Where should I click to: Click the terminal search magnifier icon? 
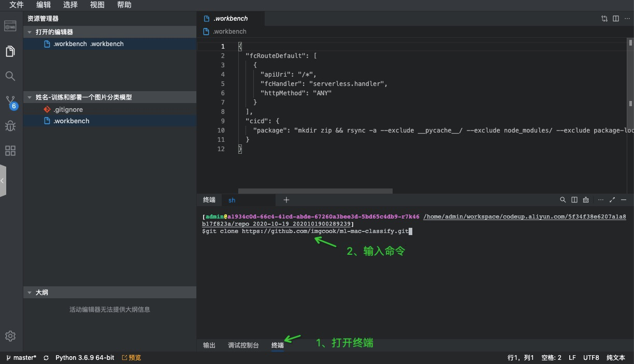click(x=563, y=200)
